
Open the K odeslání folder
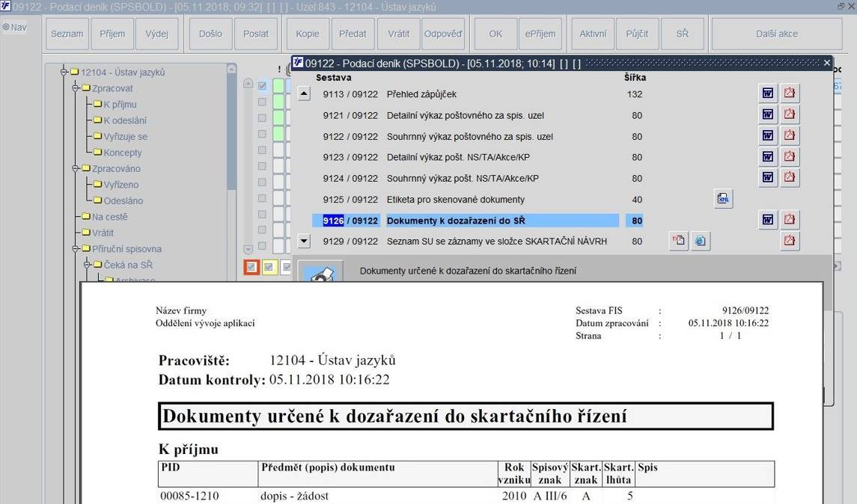tap(120, 120)
